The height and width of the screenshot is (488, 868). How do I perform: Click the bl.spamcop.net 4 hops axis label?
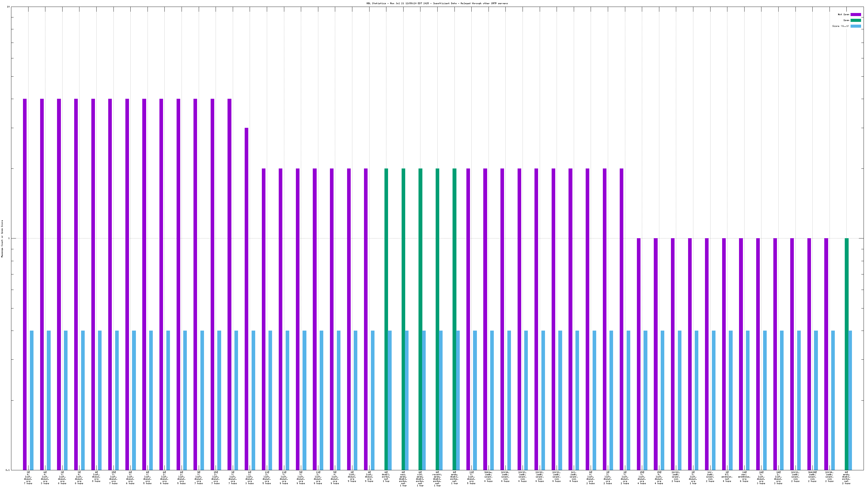pos(727,477)
